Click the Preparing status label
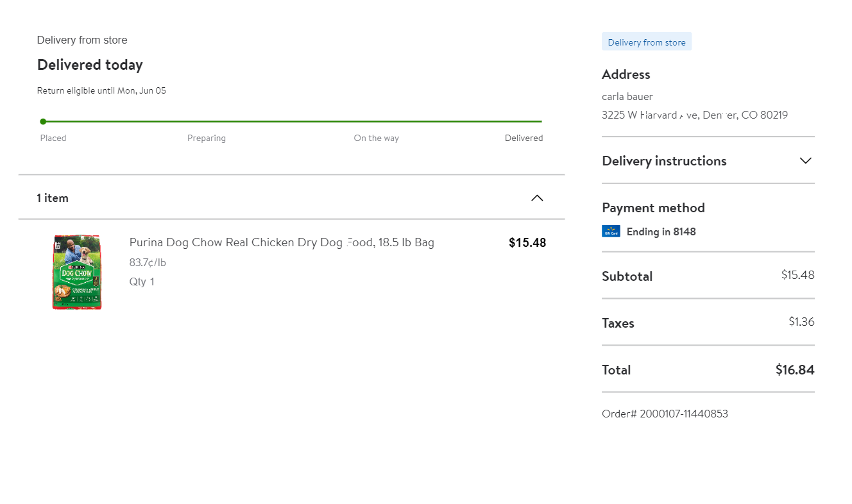 (x=207, y=138)
